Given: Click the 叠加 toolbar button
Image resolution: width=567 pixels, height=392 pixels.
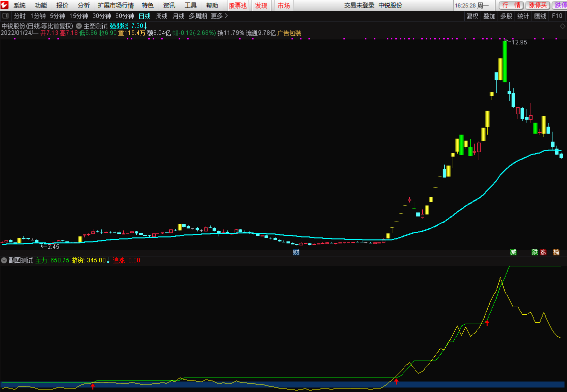Looking at the screenshot, I should [x=489, y=16].
